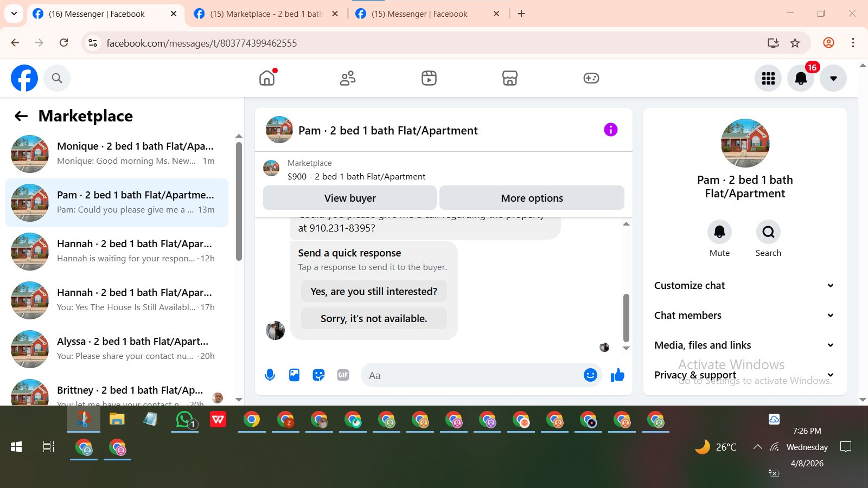868x488 pixels.
Task: Click View buyer button
Action: click(x=350, y=198)
